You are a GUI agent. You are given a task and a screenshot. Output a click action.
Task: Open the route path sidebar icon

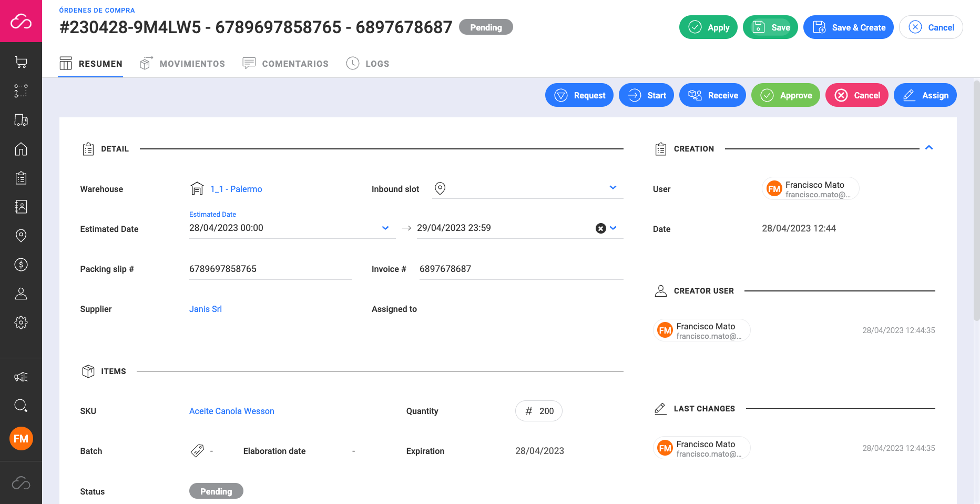tap(21, 91)
